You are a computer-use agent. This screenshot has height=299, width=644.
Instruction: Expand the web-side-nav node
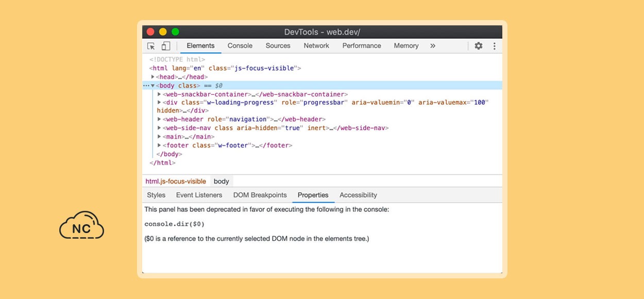point(159,128)
